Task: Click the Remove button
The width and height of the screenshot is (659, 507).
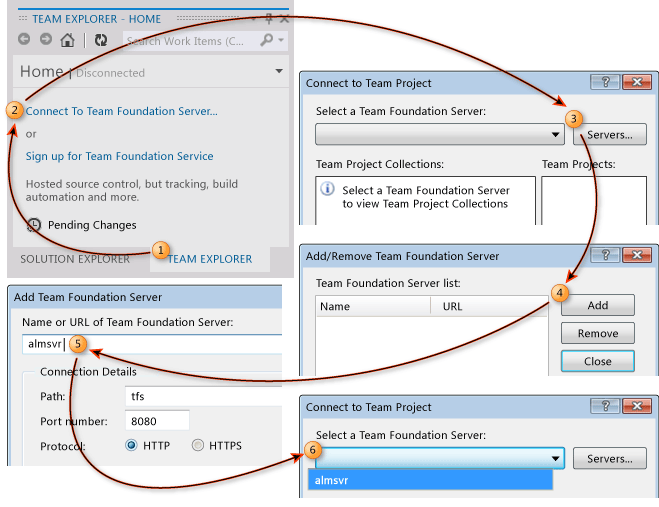Action: (598, 333)
